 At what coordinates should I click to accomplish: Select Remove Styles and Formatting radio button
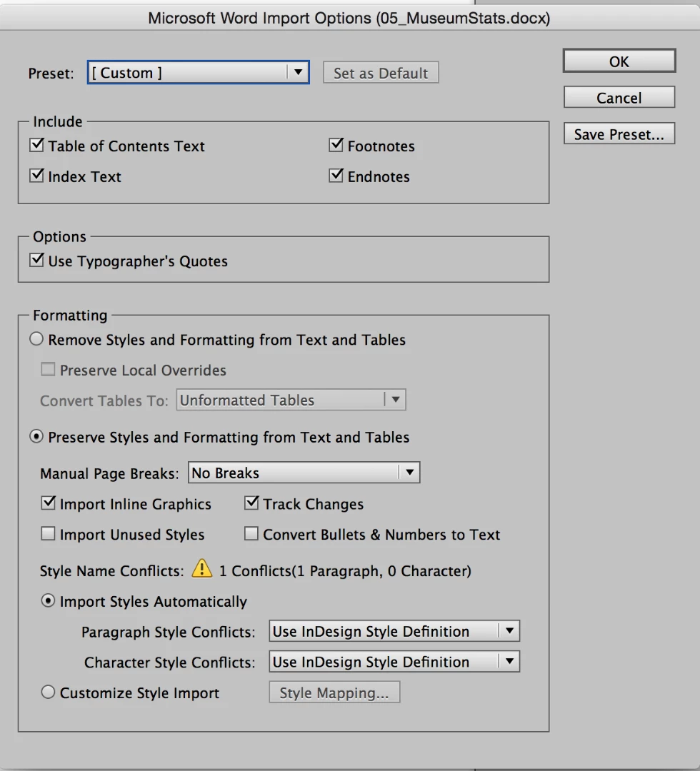[x=36, y=339]
